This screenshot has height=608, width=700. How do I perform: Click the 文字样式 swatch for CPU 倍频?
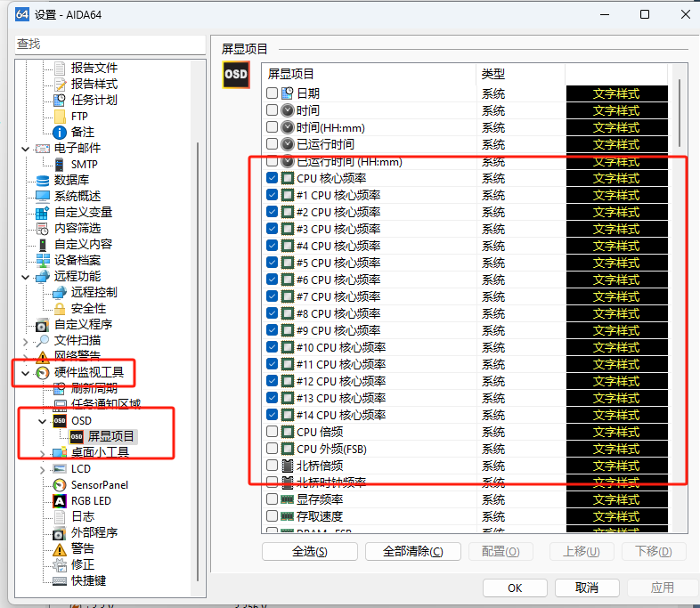(616, 432)
